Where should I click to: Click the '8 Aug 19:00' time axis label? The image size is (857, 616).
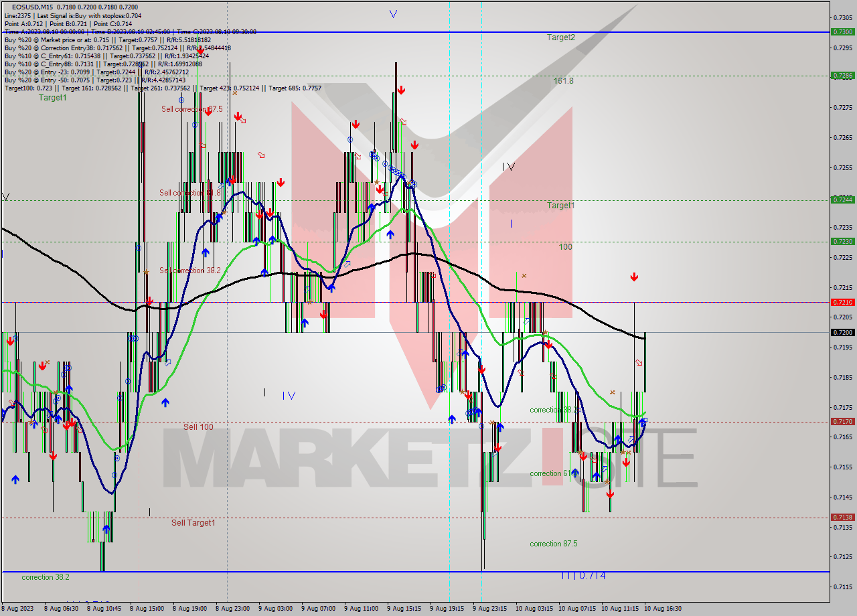189,609
